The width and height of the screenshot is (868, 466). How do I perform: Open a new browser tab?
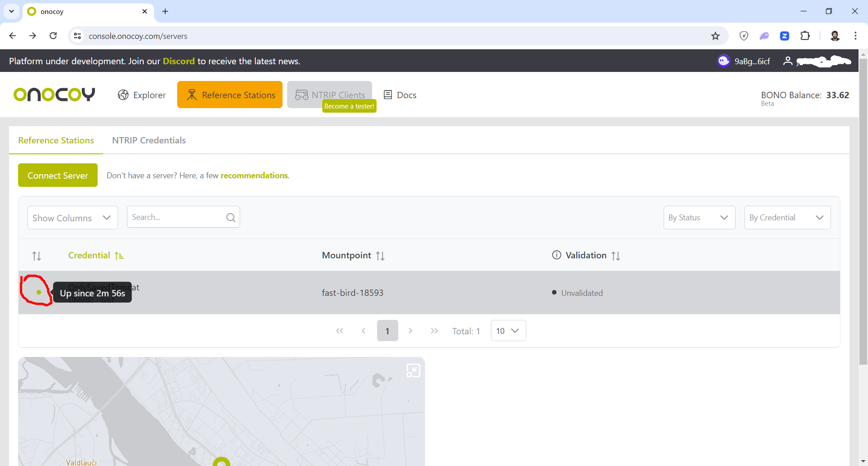click(165, 11)
